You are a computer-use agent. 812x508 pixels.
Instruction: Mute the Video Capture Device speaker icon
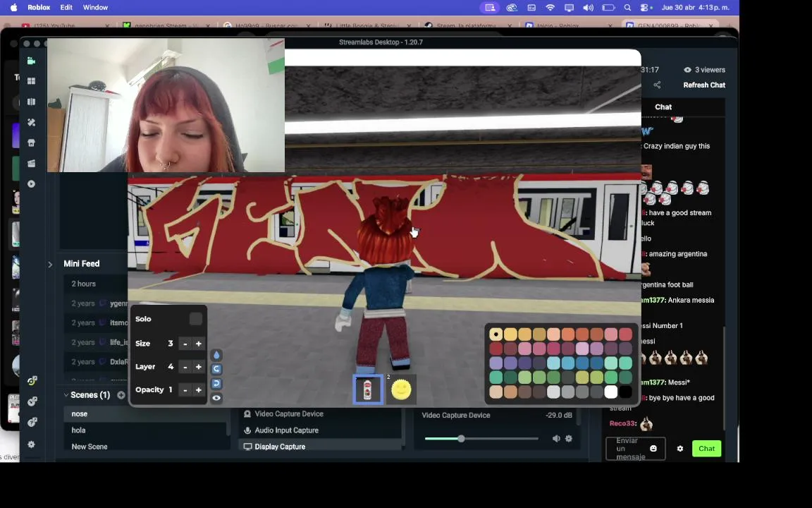tap(556, 439)
